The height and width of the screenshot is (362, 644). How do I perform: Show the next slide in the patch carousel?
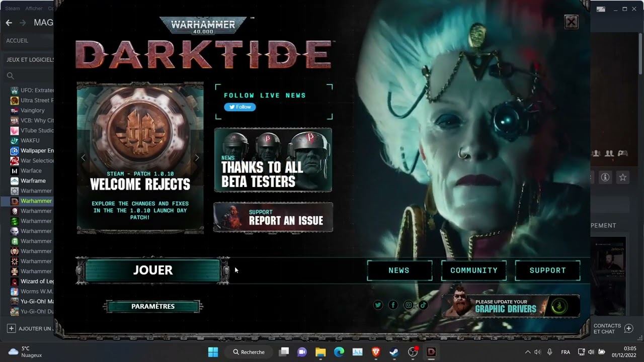click(197, 158)
